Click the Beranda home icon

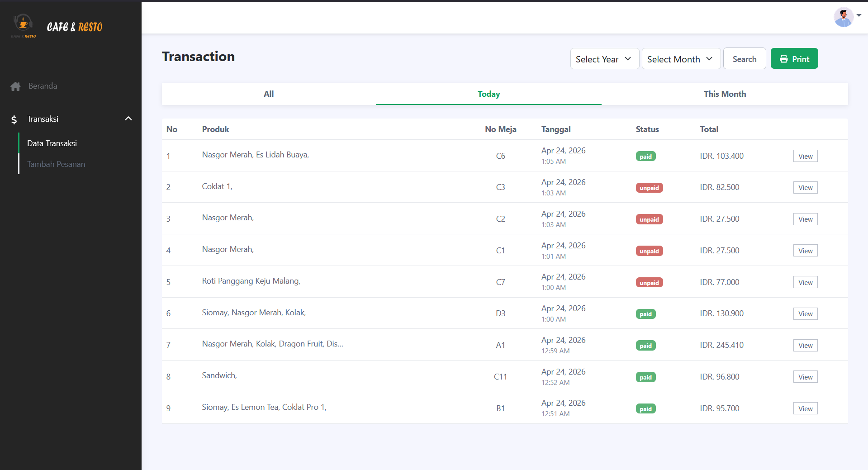click(x=15, y=86)
